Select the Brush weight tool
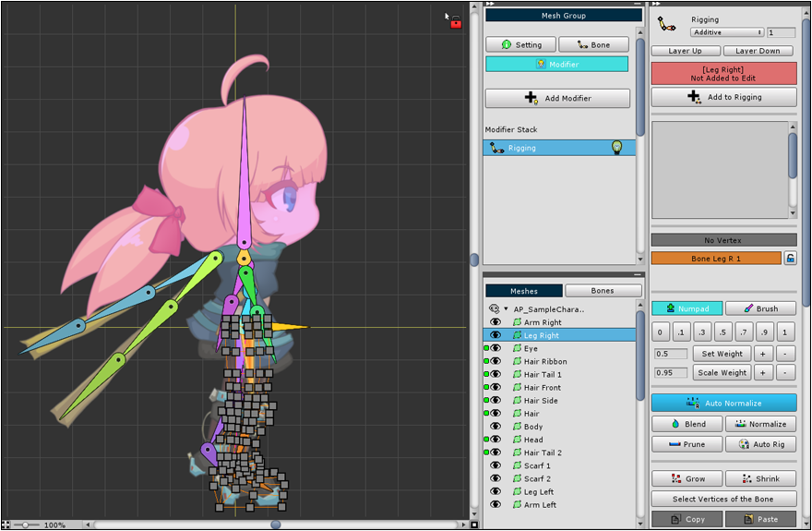The image size is (812, 531). [x=760, y=308]
